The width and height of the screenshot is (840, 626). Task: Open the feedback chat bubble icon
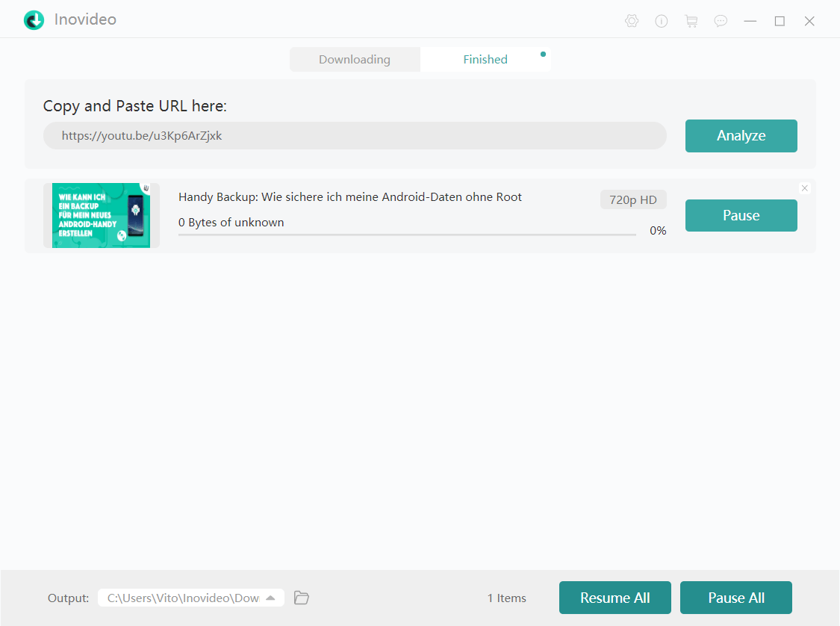coord(721,21)
